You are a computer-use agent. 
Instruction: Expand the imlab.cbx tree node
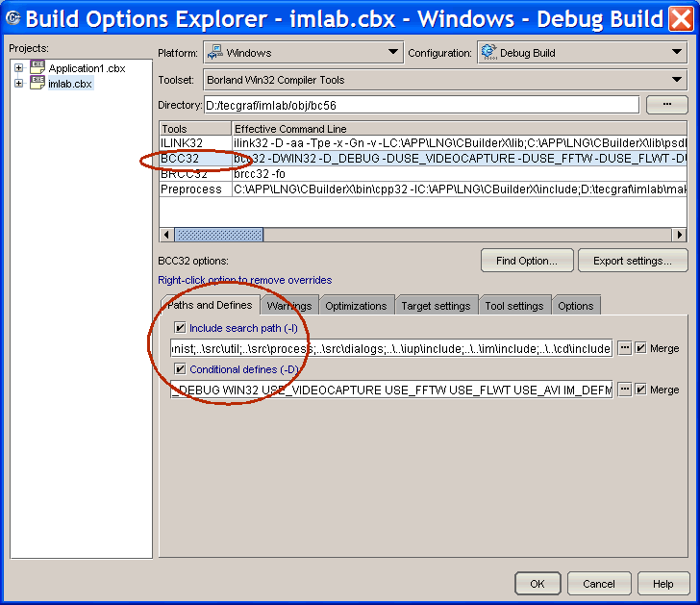tap(19, 83)
